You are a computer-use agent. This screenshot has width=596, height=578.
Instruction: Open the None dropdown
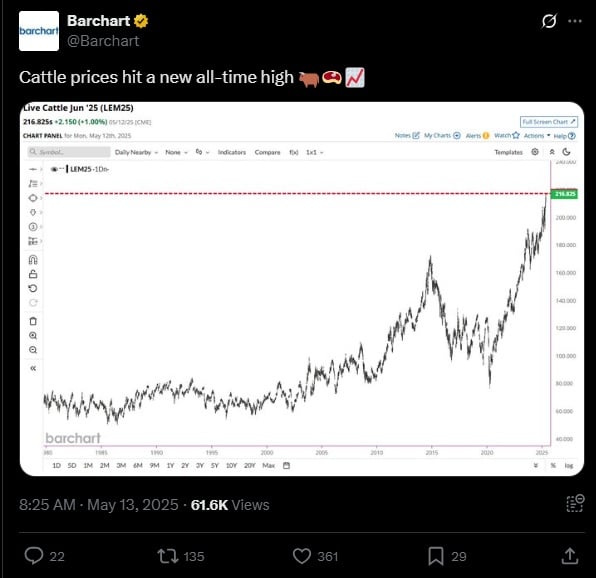click(x=176, y=152)
